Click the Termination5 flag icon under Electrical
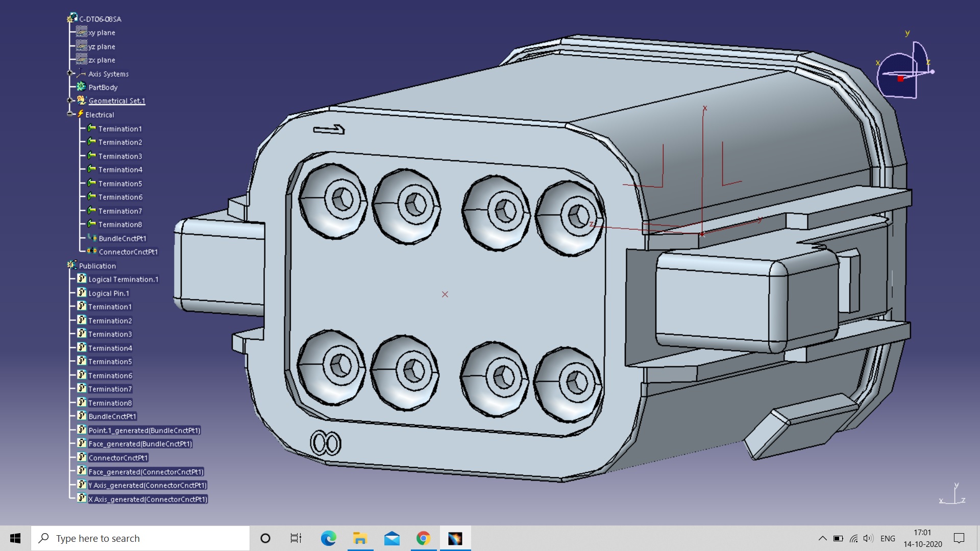980x551 pixels. (x=91, y=183)
